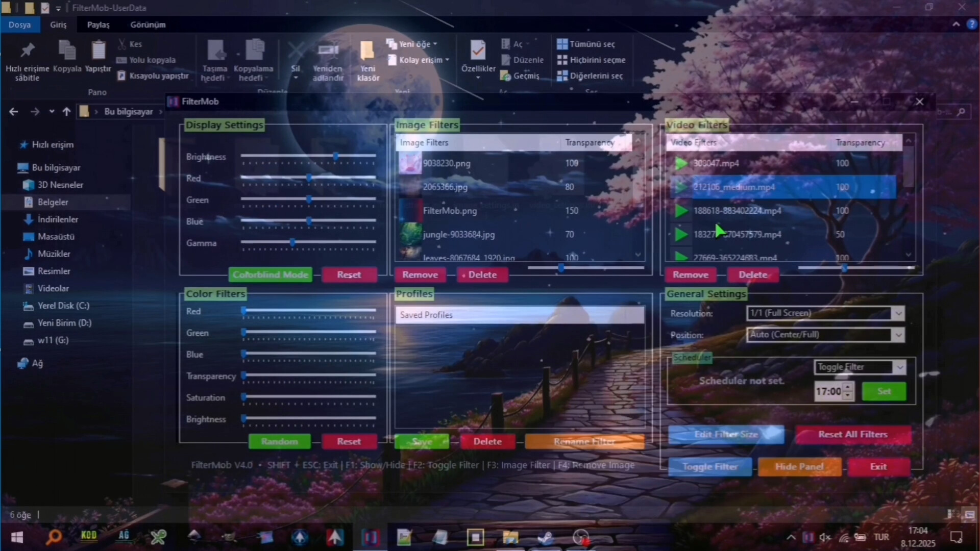Select the green play icon beside 303047.mp4
Viewport: 980px width, 551px height.
[681, 164]
